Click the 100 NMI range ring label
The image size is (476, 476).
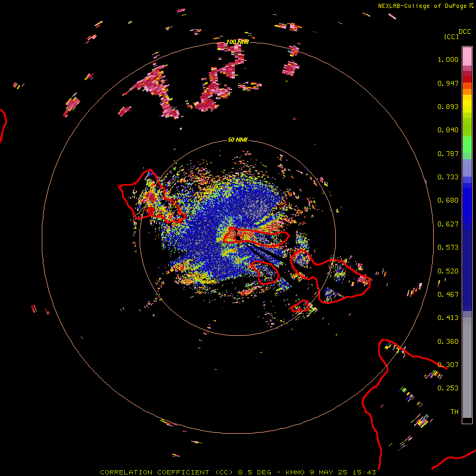[237, 42]
